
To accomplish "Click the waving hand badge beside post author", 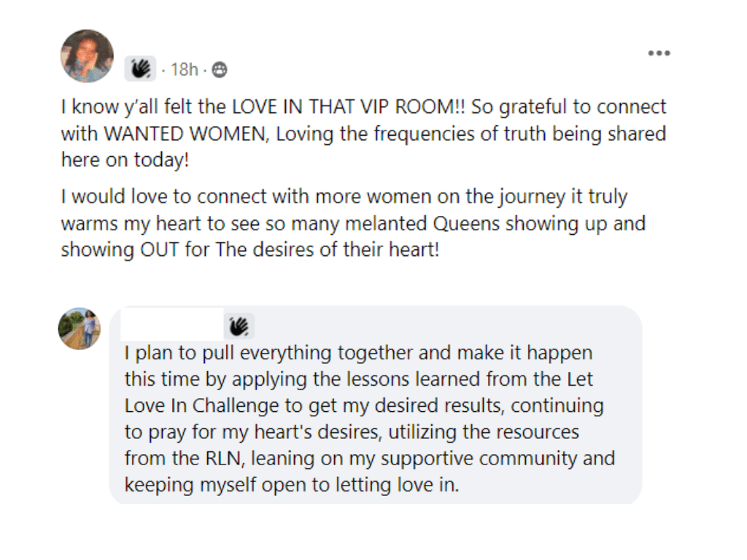I will tap(140, 69).
